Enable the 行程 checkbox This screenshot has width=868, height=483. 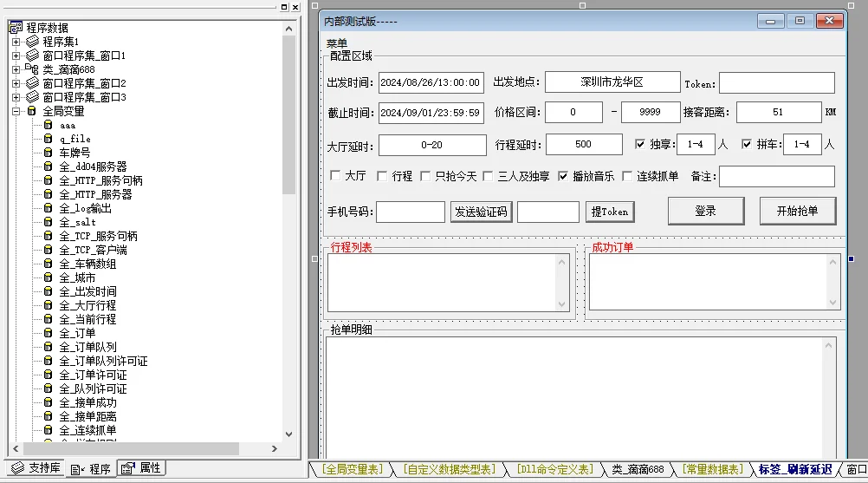[382, 175]
